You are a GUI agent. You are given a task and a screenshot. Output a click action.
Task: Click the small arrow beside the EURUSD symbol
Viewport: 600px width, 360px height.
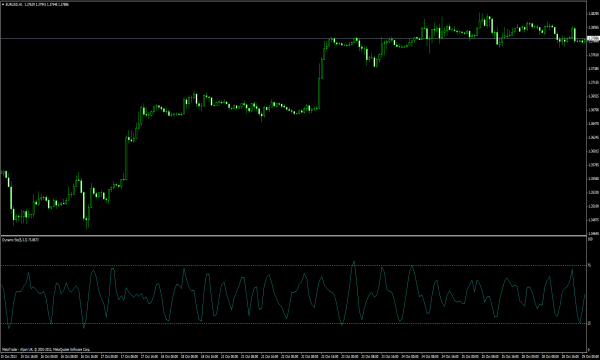coord(3,5)
